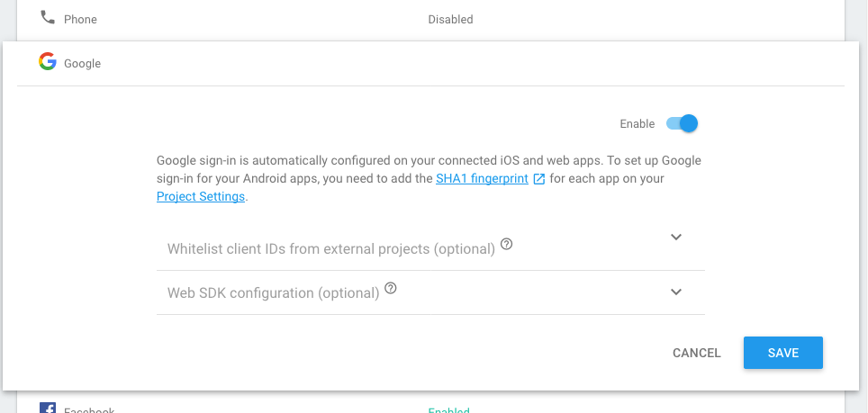Go to Project Settings link
Image resolution: width=868 pixels, height=413 pixels.
click(x=201, y=196)
